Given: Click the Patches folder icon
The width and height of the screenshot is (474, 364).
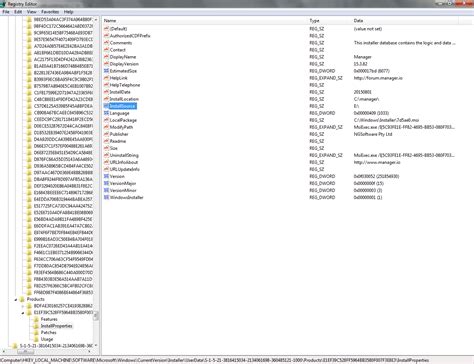Looking at the screenshot, I should (36, 332).
